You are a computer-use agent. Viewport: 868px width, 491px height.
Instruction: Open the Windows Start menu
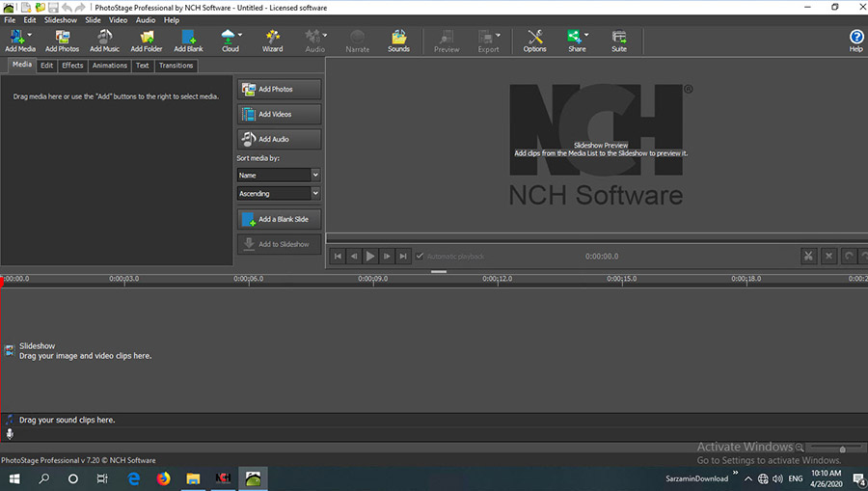point(14,478)
